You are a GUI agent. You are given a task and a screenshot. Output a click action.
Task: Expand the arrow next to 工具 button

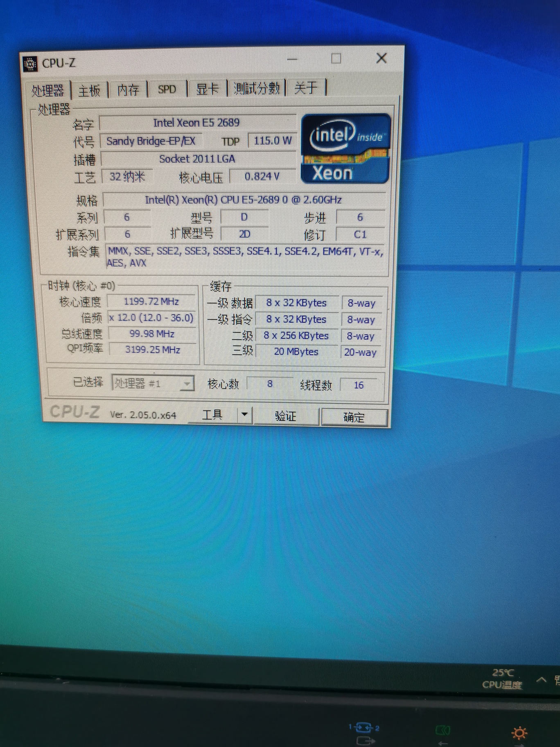point(244,414)
